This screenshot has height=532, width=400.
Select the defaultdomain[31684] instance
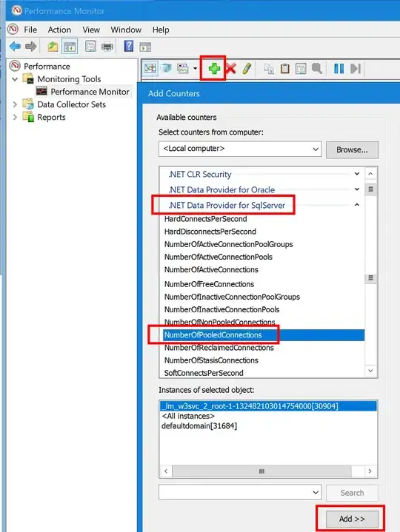click(x=199, y=425)
